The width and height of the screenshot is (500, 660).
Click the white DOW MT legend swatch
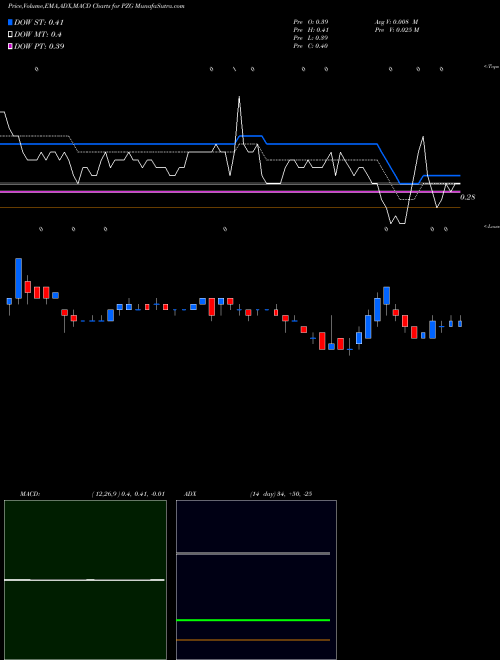(10, 34)
